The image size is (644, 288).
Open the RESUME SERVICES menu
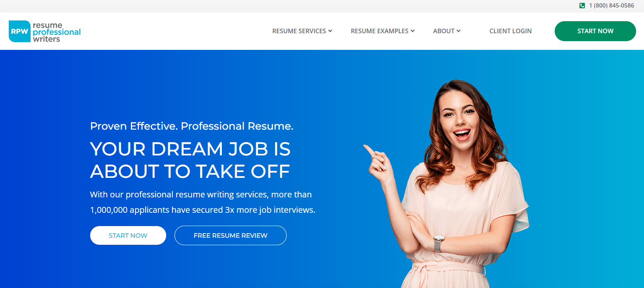(299, 31)
